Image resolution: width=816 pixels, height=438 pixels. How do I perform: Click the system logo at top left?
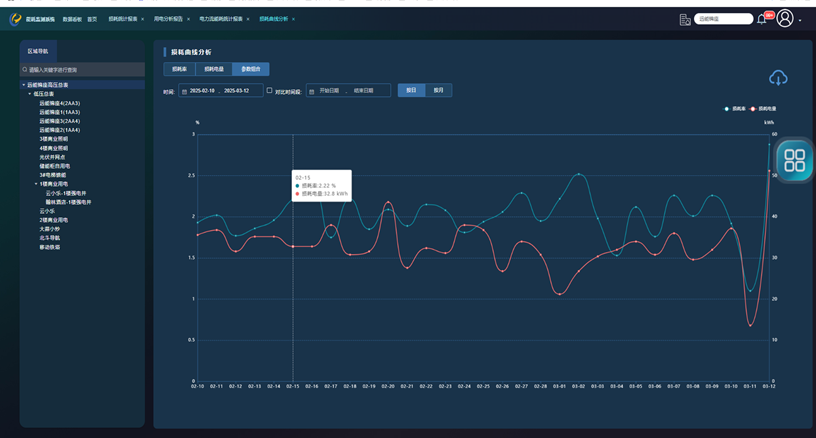point(16,19)
